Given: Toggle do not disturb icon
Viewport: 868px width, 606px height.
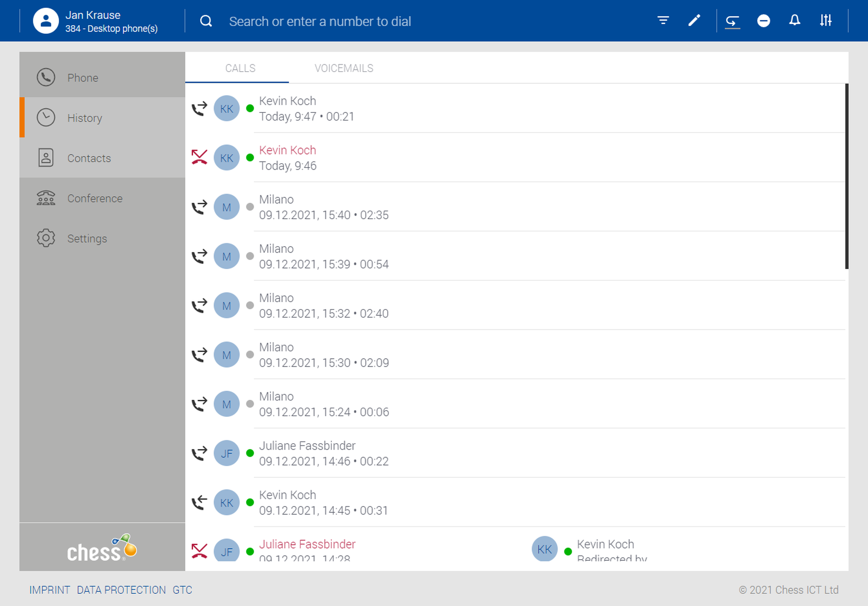Looking at the screenshot, I should pyautogui.click(x=763, y=21).
